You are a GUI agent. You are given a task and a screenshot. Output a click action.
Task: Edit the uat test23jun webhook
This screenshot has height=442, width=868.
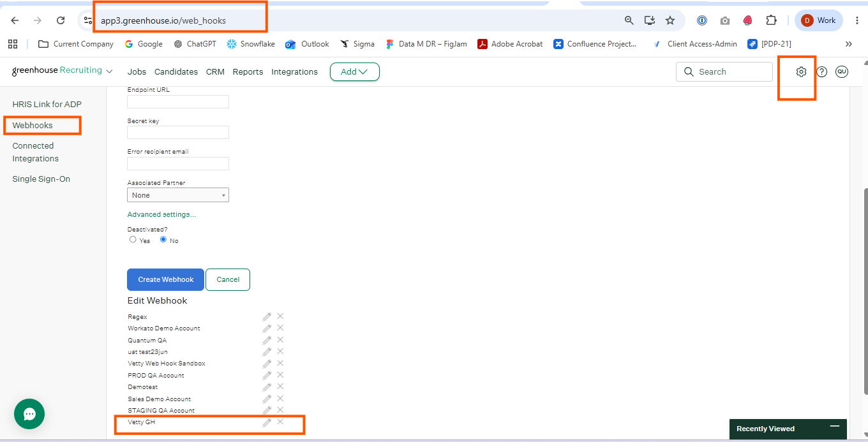point(267,351)
